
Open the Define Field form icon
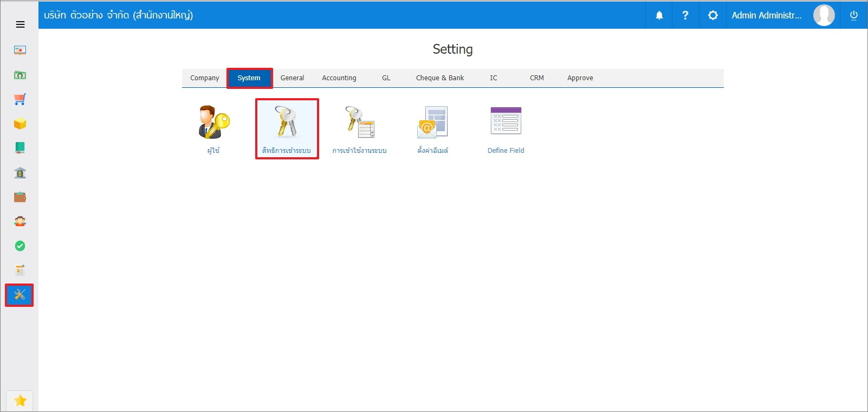click(506, 120)
